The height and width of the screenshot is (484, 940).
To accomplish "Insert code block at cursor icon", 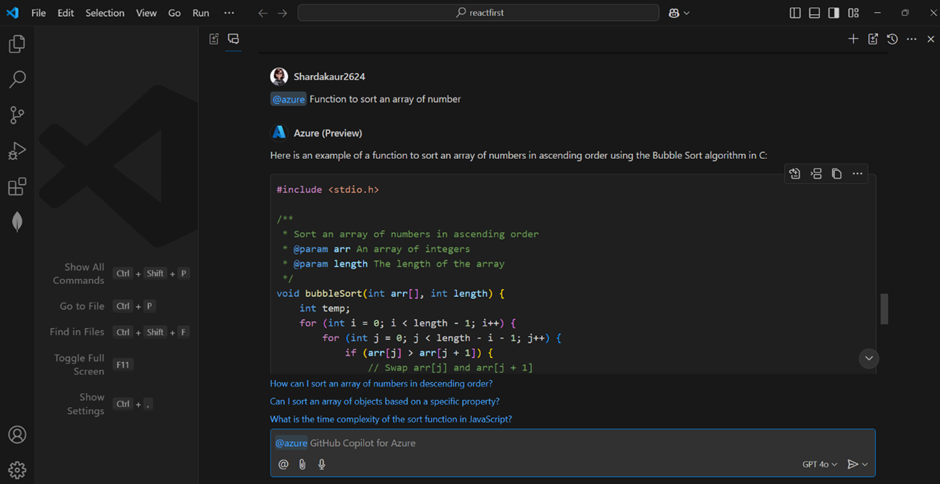I will 816,174.
